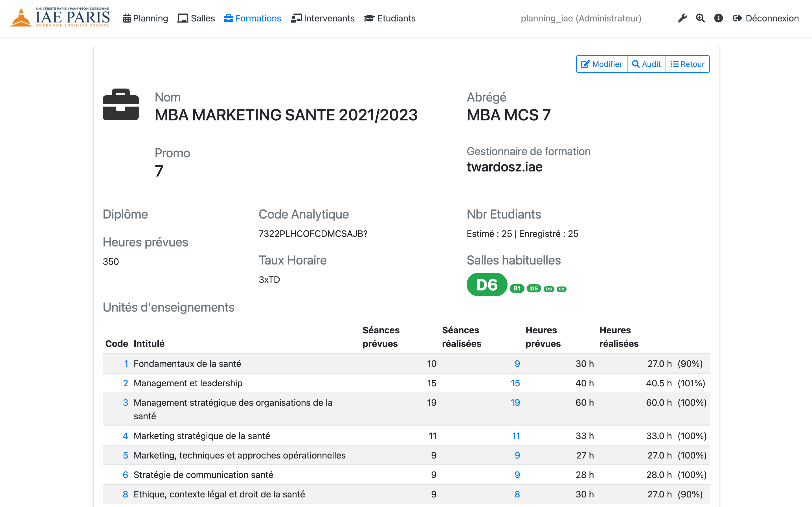Open the info circle icon
This screenshot has width=812, height=507.
(718, 18)
